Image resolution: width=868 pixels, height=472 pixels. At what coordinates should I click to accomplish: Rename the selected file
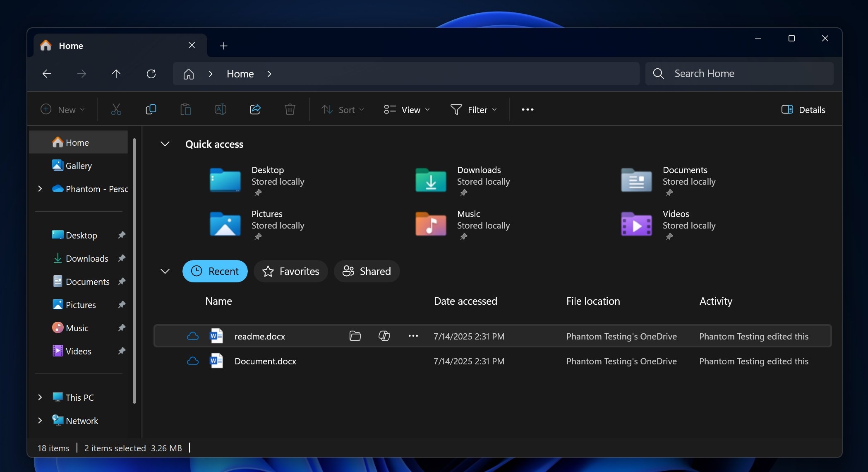tap(221, 109)
